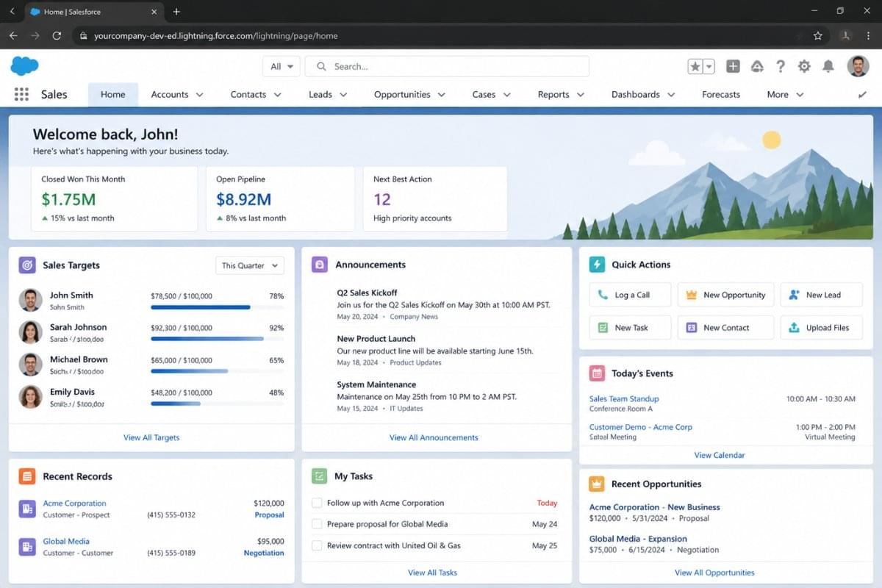Open the global Create plus icon
Viewport: 882px width, 588px height.
pyautogui.click(x=733, y=66)
